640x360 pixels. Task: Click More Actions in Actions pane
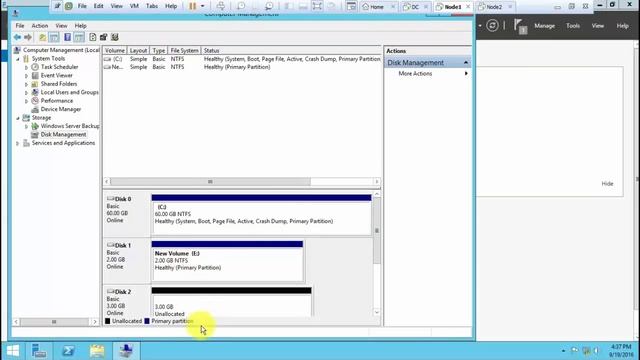click(x=415, y=73)
